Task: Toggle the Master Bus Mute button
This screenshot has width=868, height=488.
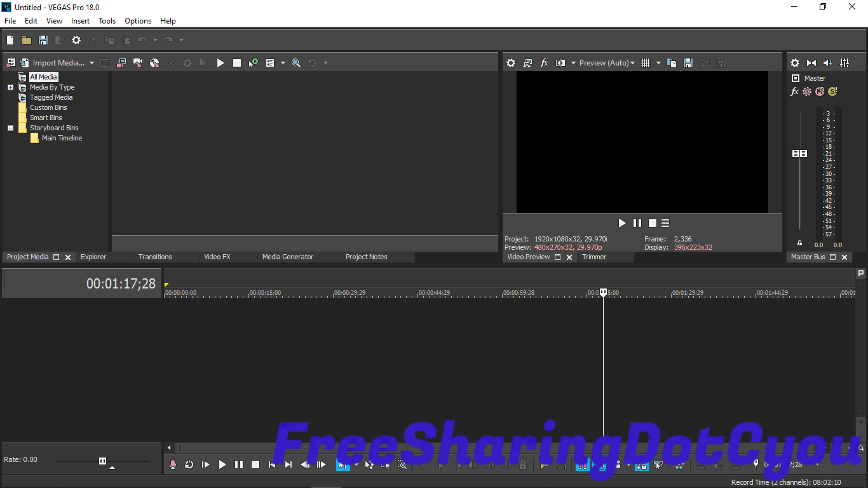Action: tap(820, 91)
